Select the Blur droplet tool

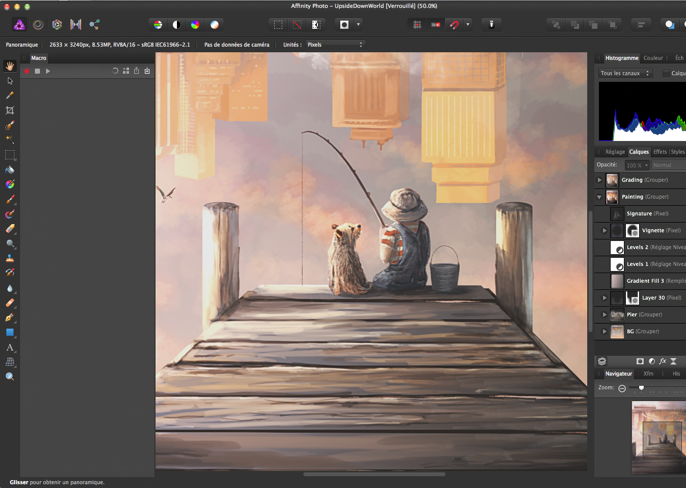(10, 288)
